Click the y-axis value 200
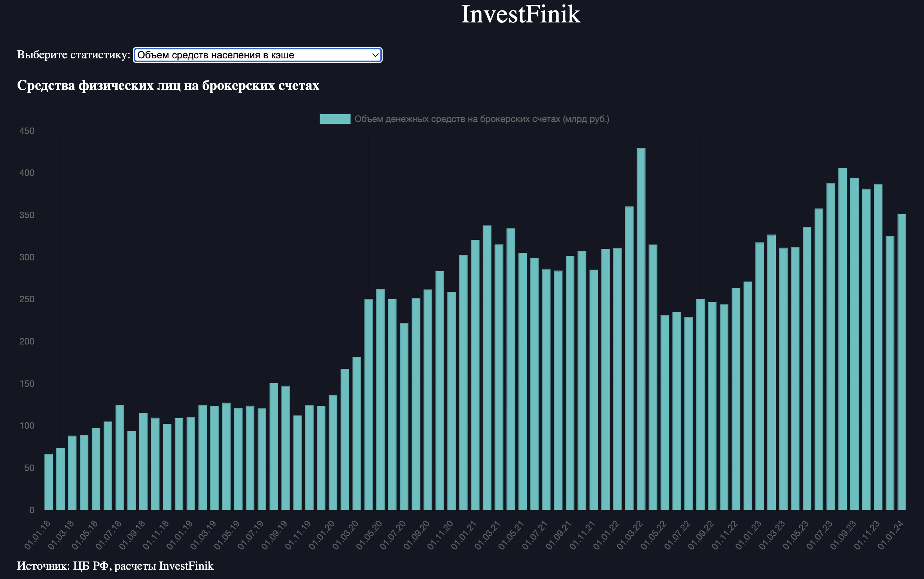This screenshot has height=579, width=924. [27, 341]
